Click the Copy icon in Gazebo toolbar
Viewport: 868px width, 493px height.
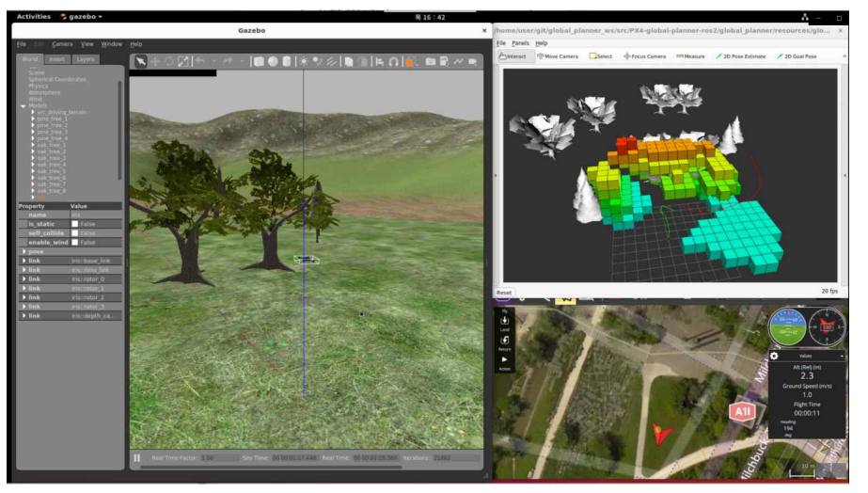[349, 61]
